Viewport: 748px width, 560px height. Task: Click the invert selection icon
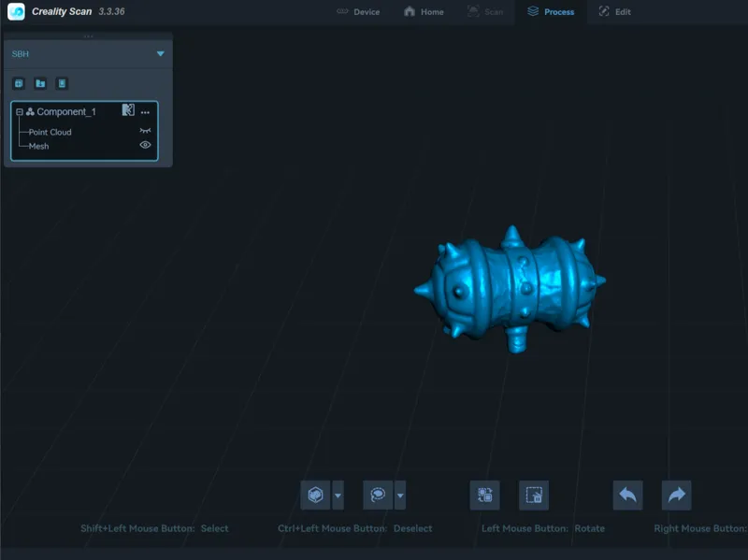[484, 495]
